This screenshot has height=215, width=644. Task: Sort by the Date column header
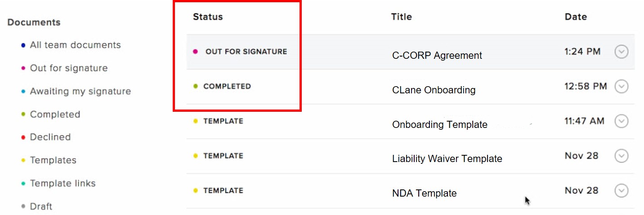coord(576,17)
